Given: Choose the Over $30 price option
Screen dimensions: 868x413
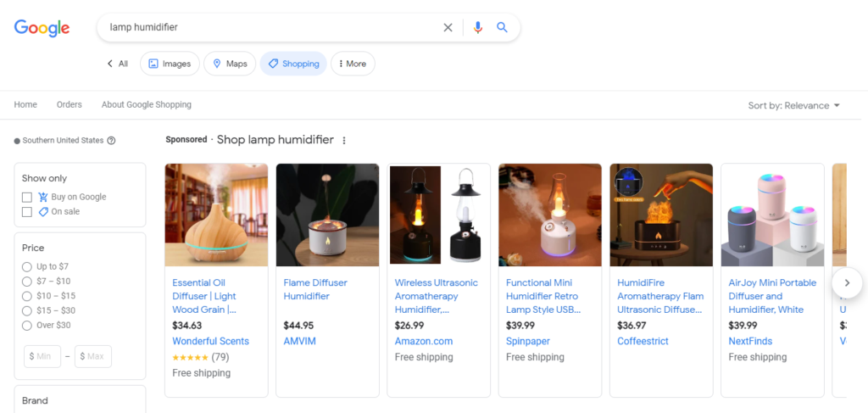Looking at the screenshot, I should click(26, 326).
